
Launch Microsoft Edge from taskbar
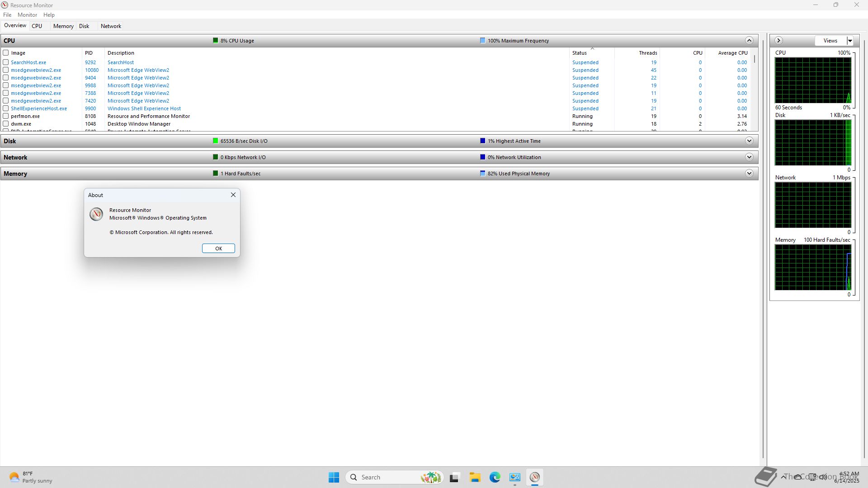click(495, 477)
